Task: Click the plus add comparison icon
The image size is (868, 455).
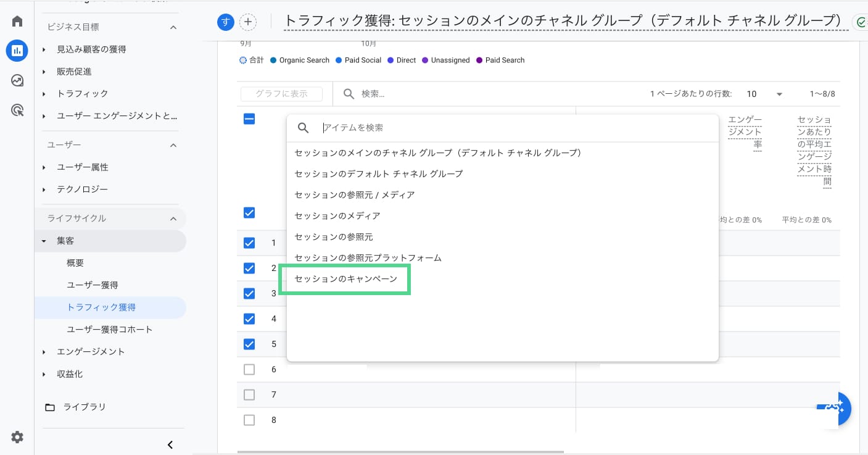Action: click(247, 22)
